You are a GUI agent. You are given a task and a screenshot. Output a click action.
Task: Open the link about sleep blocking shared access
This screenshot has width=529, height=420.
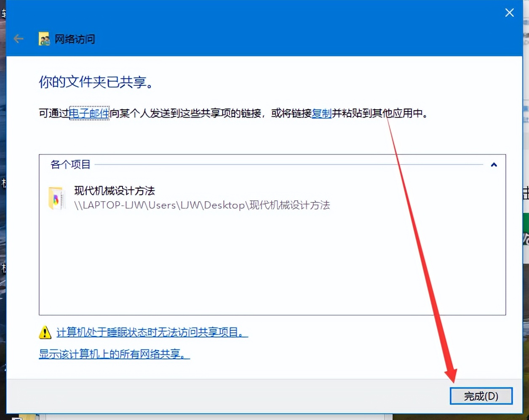pyautogui.click(x=152, y=333)
